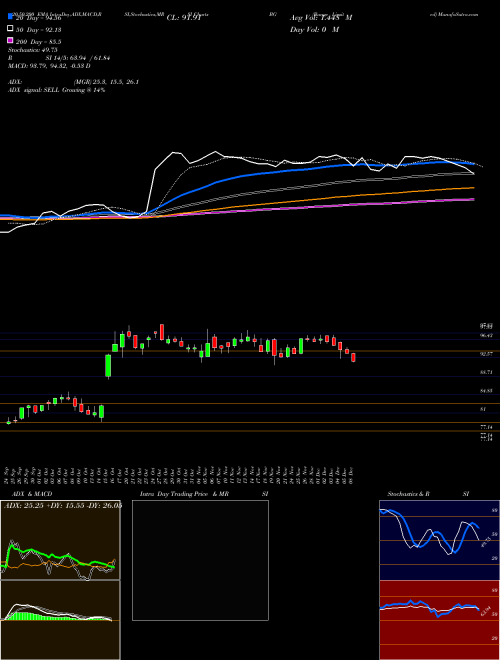Click the large green breakout candlestick
The image size is (500, 660).
click(x=108, y=366)
